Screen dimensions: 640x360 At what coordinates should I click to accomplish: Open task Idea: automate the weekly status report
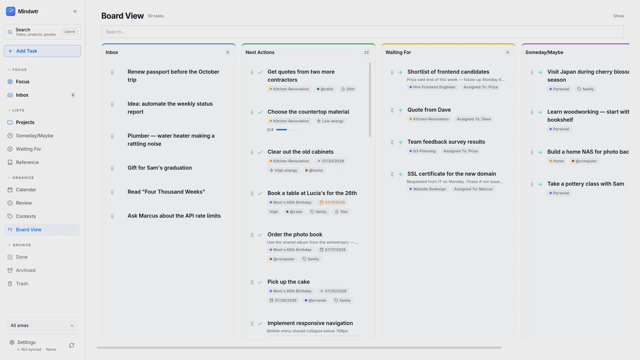pos(170,108)
